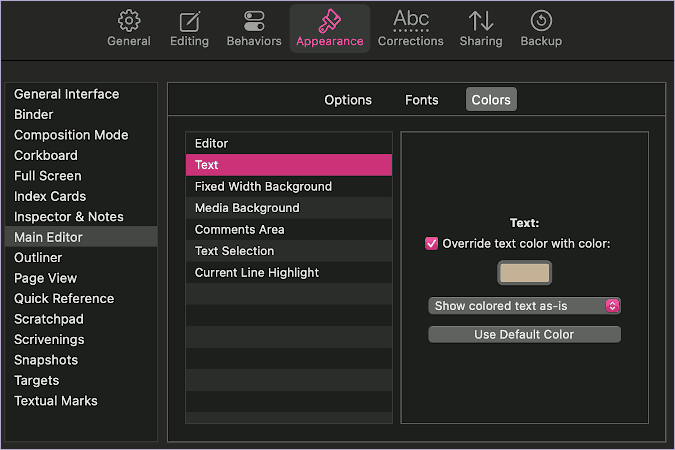Image resolution: width=675 pixels, height=450 pixels.
Task: Choose Media Background color item
Action: (289, 208)
